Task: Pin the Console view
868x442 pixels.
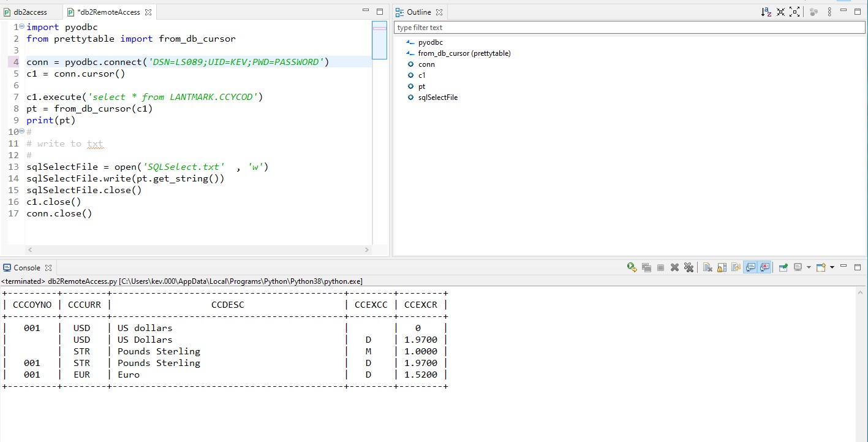Action: pyautogui.click(x=783, y=267)
